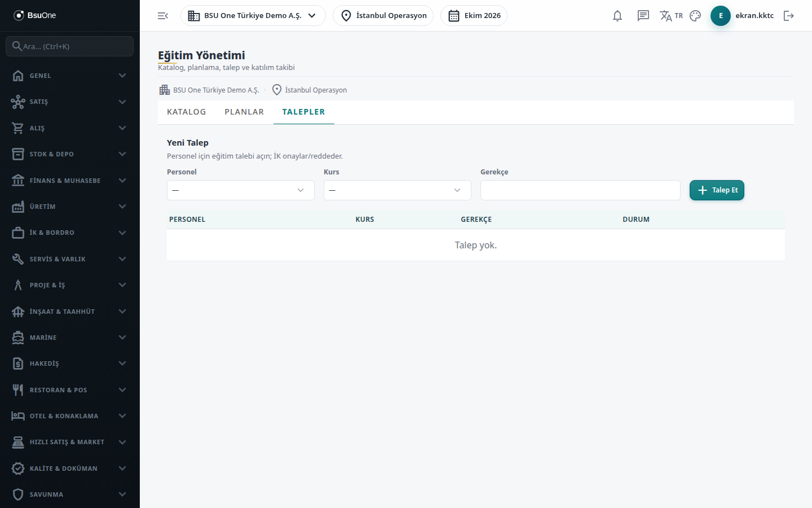This screenshot has width=812, height=508.
Task: Expand the OTEL & KONAKLAMA section chevron
Action: [122, 416]
